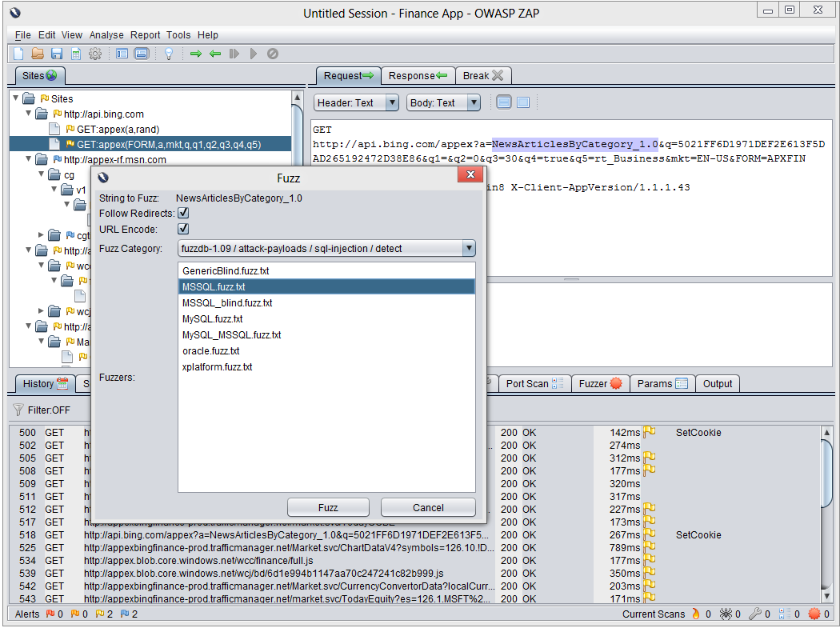Click the second layout icon before the lightbulb

pos(142,54)
